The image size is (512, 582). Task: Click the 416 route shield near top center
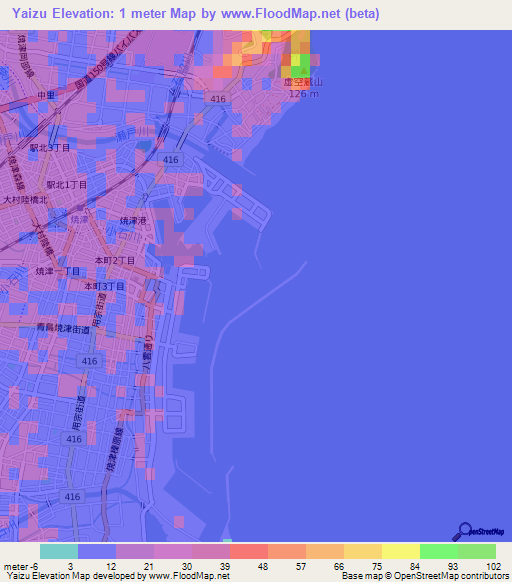218,99
